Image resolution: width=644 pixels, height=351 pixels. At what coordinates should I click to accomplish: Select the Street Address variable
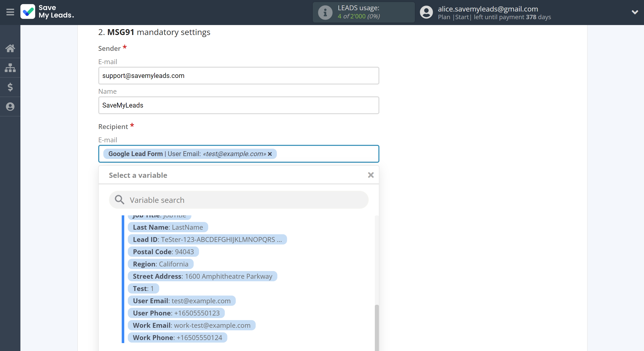202,276
